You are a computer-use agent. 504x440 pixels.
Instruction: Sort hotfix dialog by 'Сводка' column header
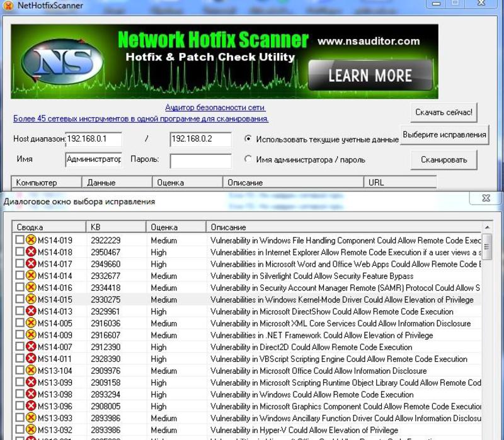[49, 227]
